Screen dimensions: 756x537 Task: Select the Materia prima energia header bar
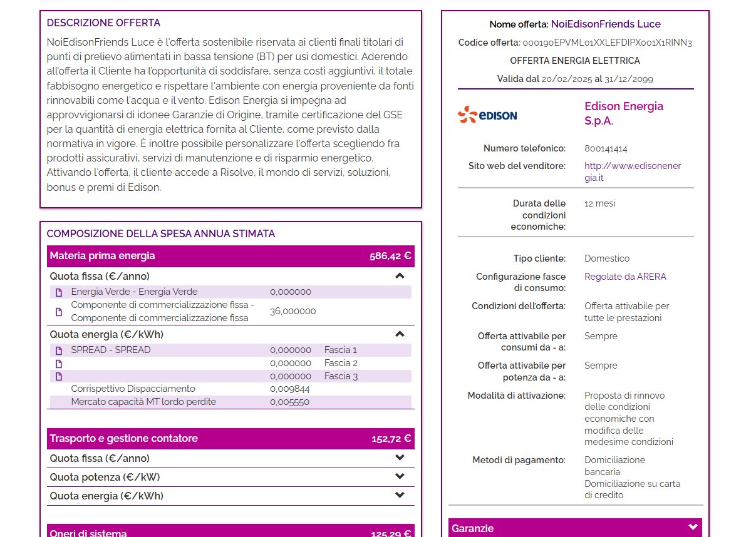230,256
